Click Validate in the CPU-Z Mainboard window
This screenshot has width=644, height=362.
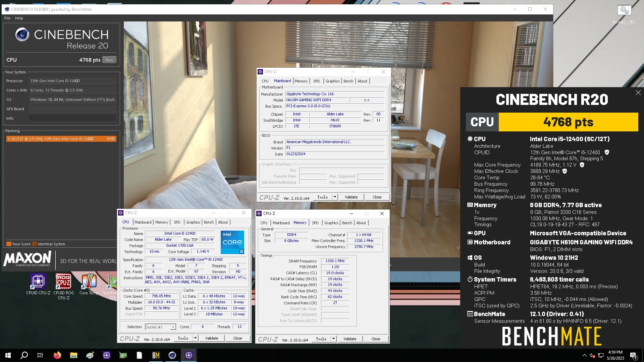[x=351, y=197]
